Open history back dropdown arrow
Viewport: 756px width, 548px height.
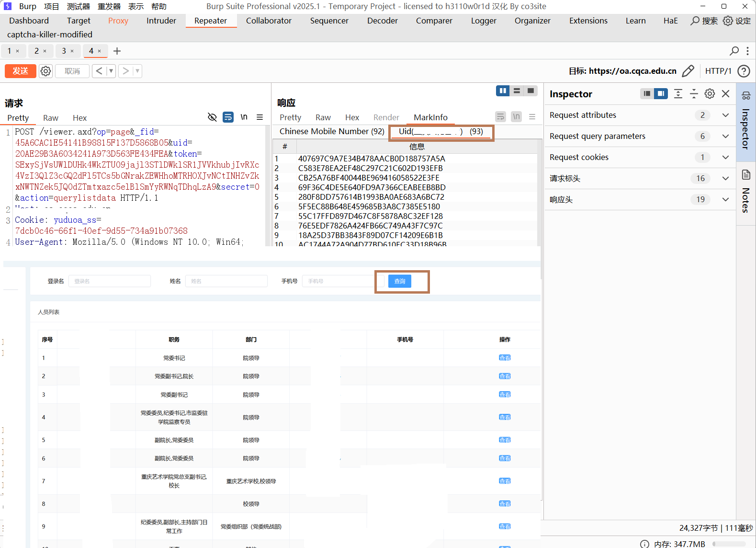[111, 71]
